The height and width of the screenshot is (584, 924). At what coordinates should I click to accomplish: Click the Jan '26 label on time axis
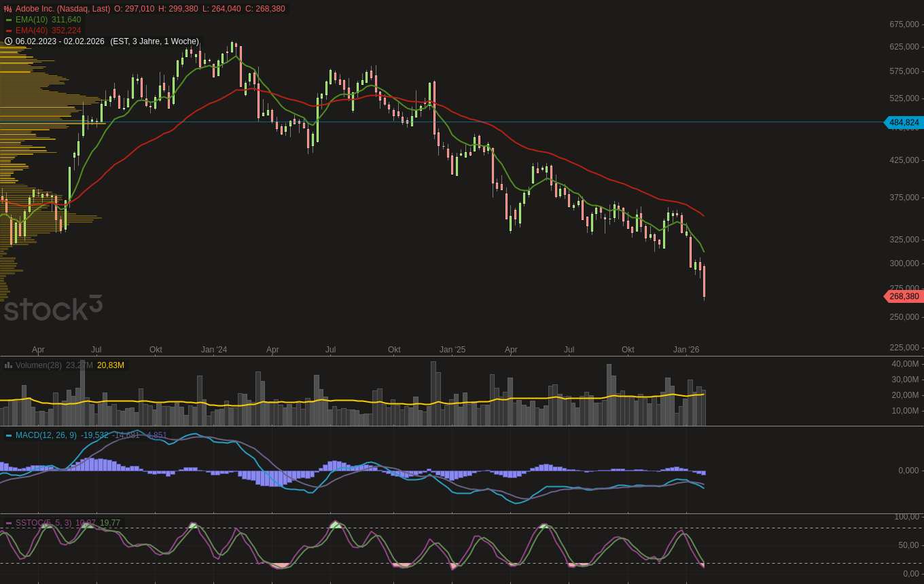[x=686, y=350]
